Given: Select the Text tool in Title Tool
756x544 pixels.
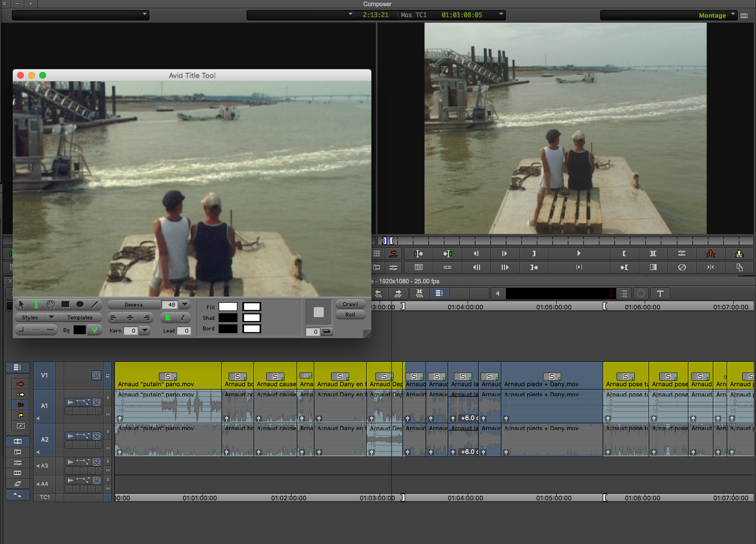Looking at the screenshot, I should pos(36,304).
